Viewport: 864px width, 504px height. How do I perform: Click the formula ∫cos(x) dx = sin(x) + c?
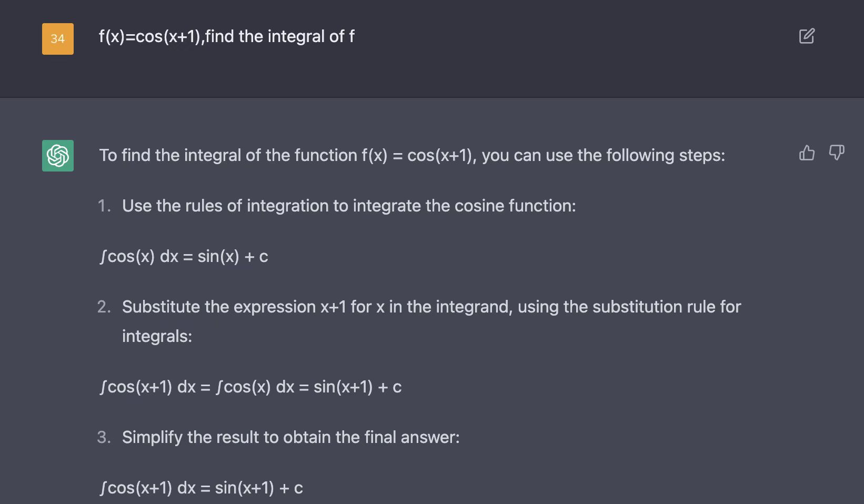(x=184, y=256)
